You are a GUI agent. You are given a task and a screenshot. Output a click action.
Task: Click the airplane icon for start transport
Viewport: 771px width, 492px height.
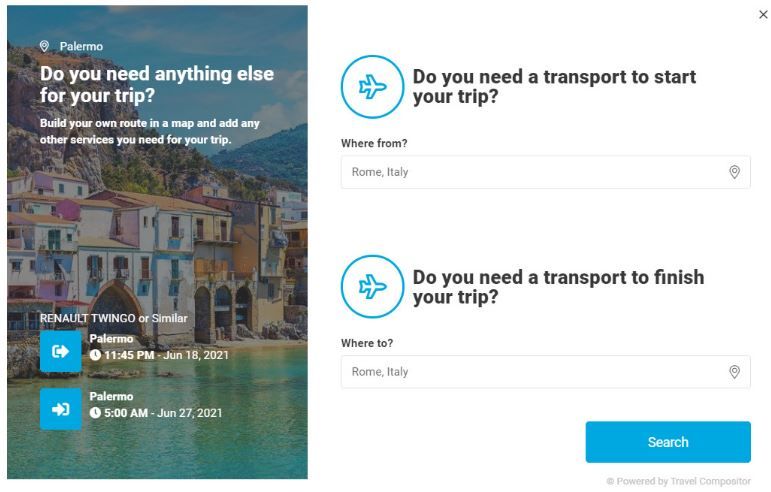(372, 87)
